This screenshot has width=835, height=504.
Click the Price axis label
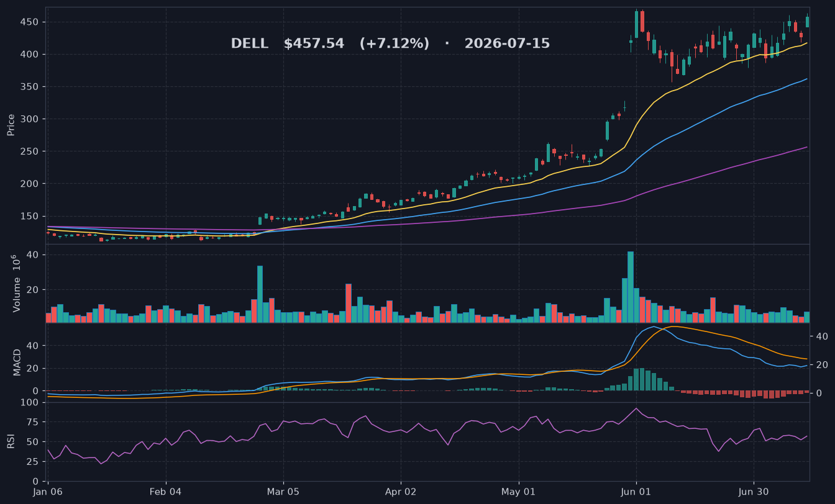click(11, 125)
